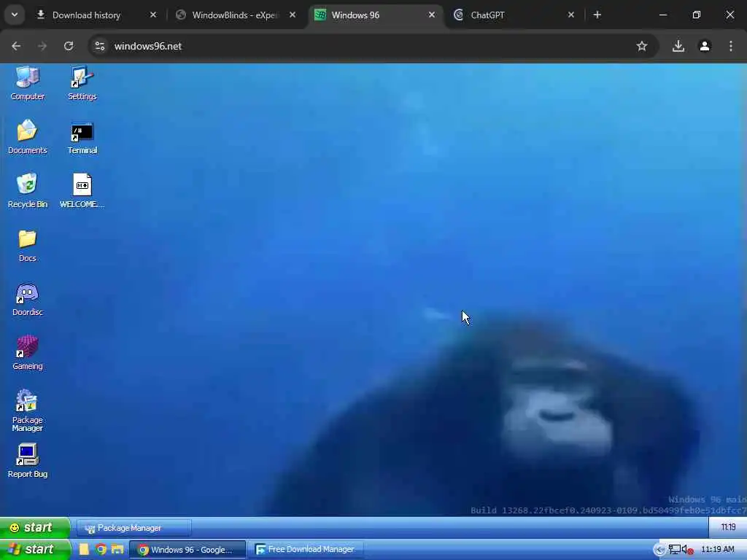The height and width of the screenshot is (560, 747).
Task: Go forward in the browser
Action: tap(42, 46)
